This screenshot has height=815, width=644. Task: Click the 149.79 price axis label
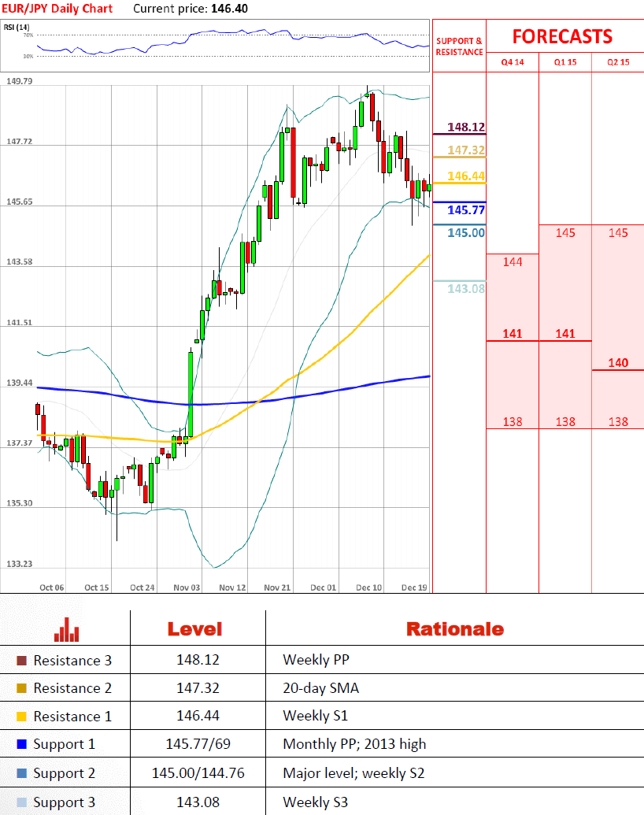coord(19,81)
